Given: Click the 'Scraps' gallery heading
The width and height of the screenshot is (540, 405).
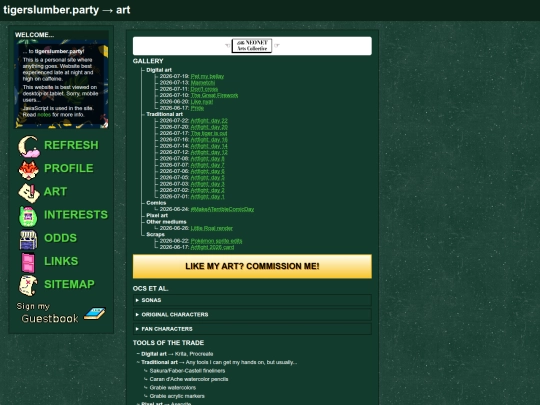Looking at the screenshot, I should click(155, 235).
